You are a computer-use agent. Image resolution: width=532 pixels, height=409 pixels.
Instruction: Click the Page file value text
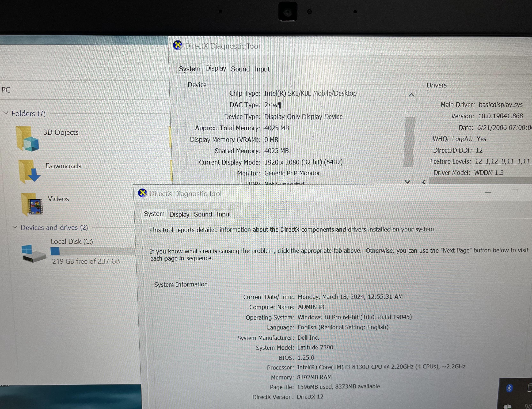(x=338, y=387)
